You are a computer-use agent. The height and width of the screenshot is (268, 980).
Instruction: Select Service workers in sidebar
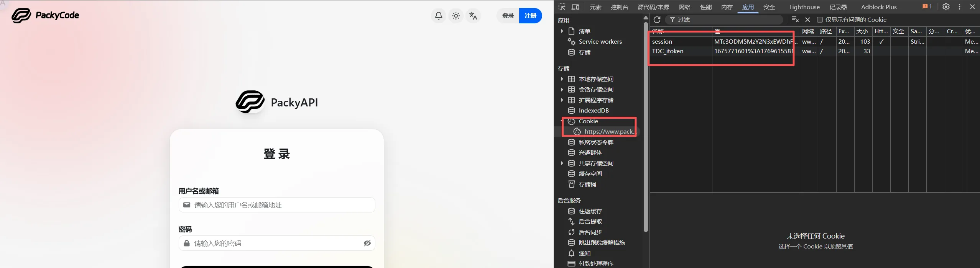pos(600,41)
